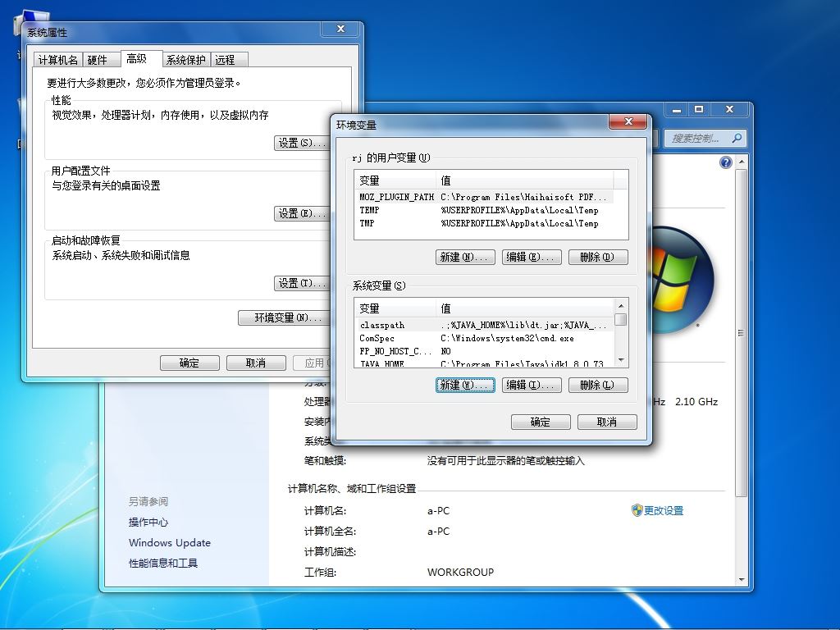Image resolution: width=840 pixels, height=630 pixels.
Task: Minimize the Control Panel system window
Action: [677, 109]
